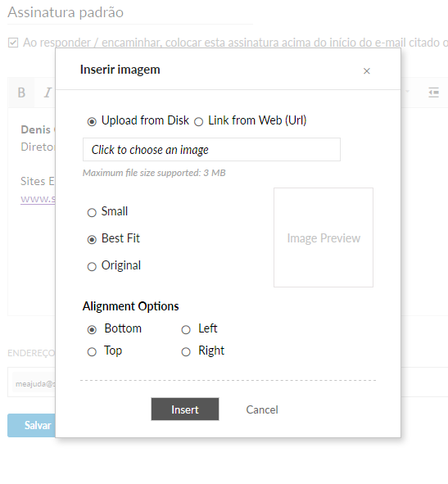The height and width of the screenshot is (484, 448).
Task: Click the outdent icon in toolbar
Action: (x=433, y=93)
